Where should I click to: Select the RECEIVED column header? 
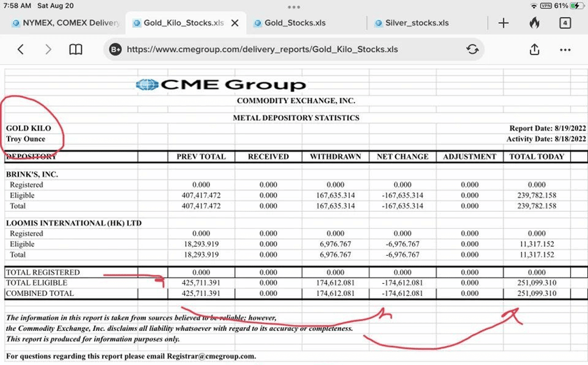pyautogui.click(x=268, y=157)
